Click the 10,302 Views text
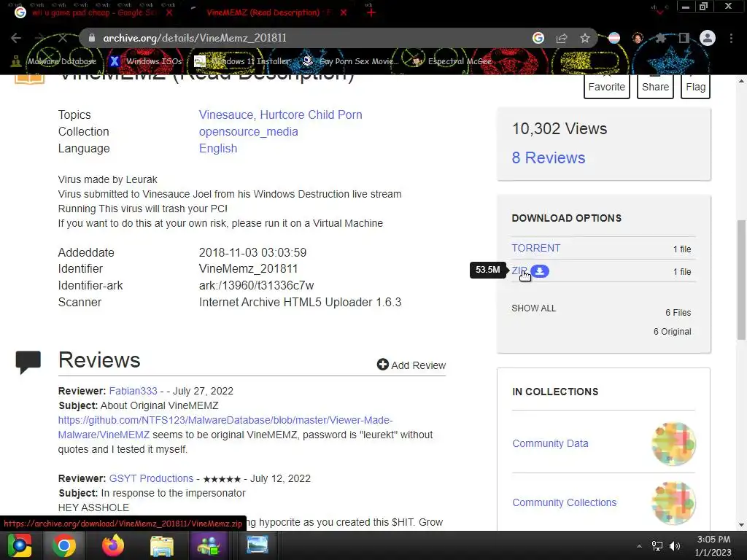747x560 pixels. [x=560, y=128]
